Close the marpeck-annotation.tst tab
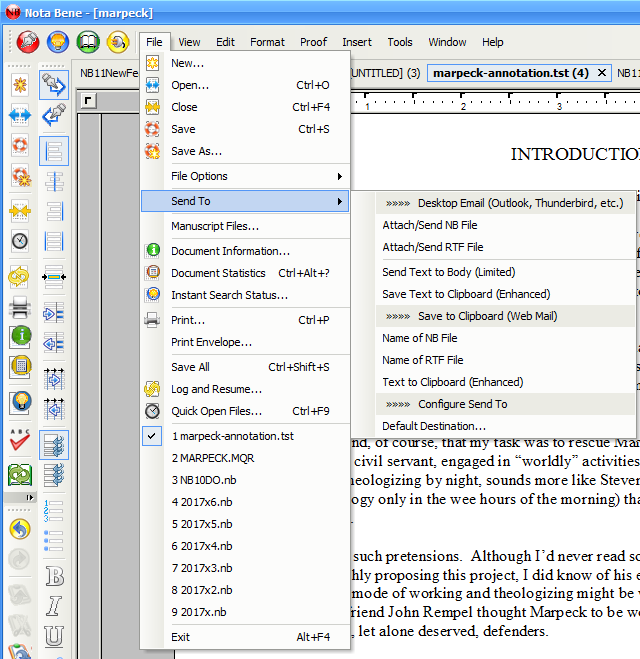The width and height of the screenshot is (640, 659). [601, 73]
